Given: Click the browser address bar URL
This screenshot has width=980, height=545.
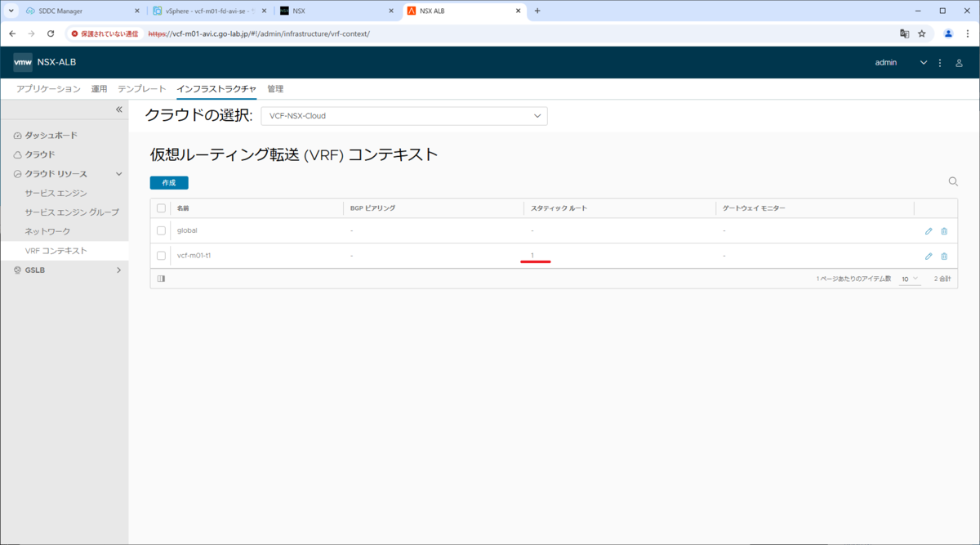Looking at the screenshot, I should click(259, 34).
